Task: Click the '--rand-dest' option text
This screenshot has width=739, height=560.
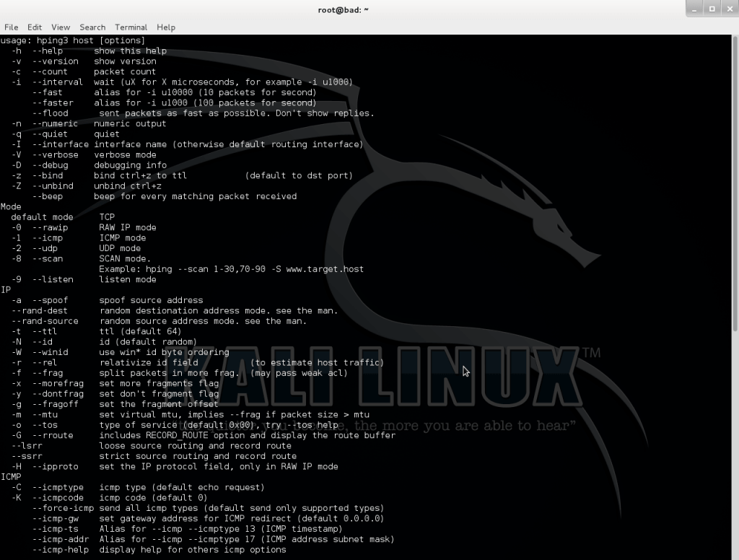Action: 40,310
